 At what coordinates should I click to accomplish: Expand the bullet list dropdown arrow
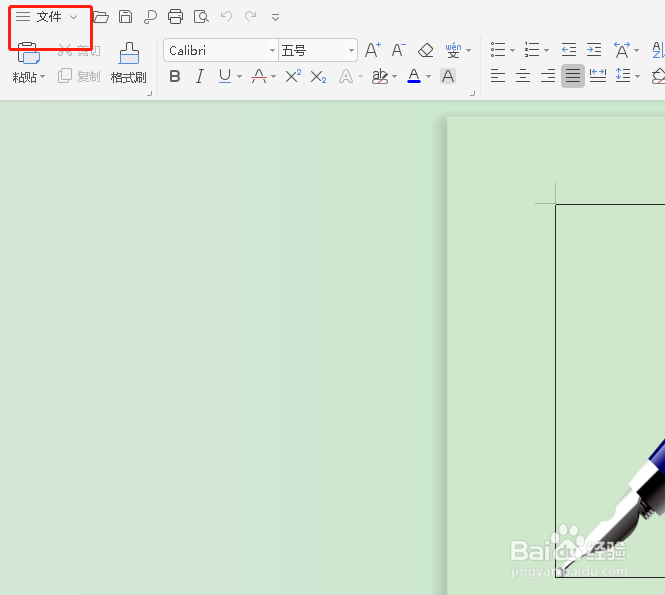(512, 50)
